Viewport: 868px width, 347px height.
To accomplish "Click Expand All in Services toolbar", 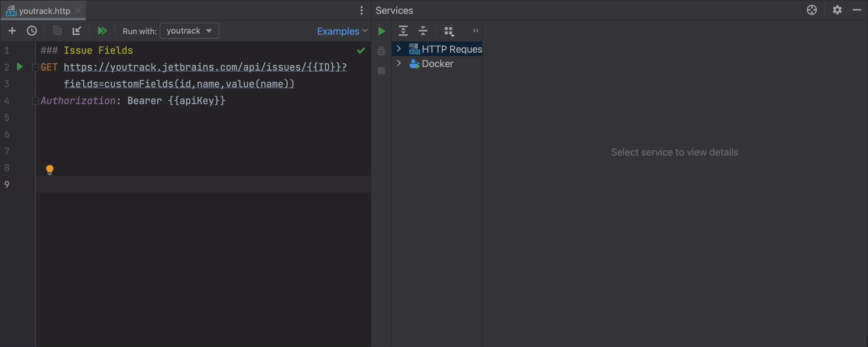I will tap(403, 31).
